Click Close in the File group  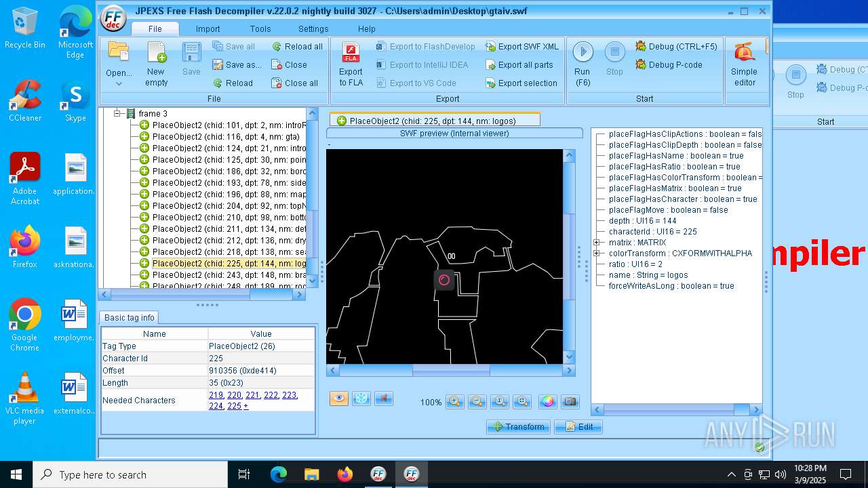289,65
